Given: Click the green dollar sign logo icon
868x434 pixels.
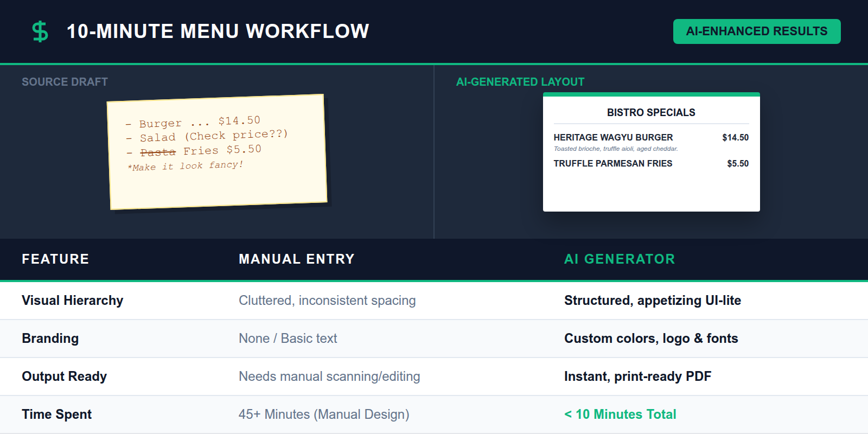Looking at the screenshot, I should click(40, 31).
